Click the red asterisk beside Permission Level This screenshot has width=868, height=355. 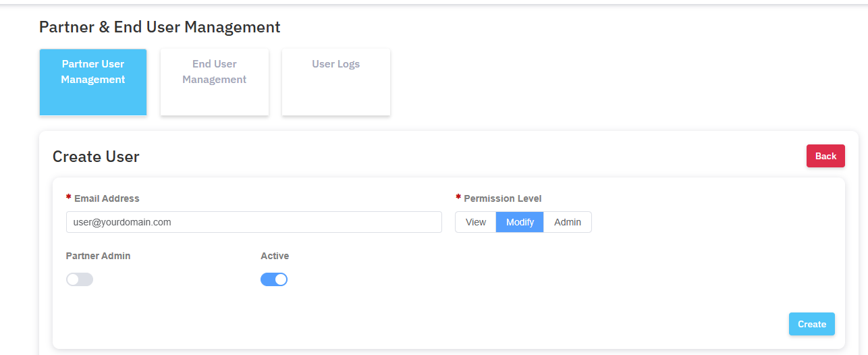[458, 198]
